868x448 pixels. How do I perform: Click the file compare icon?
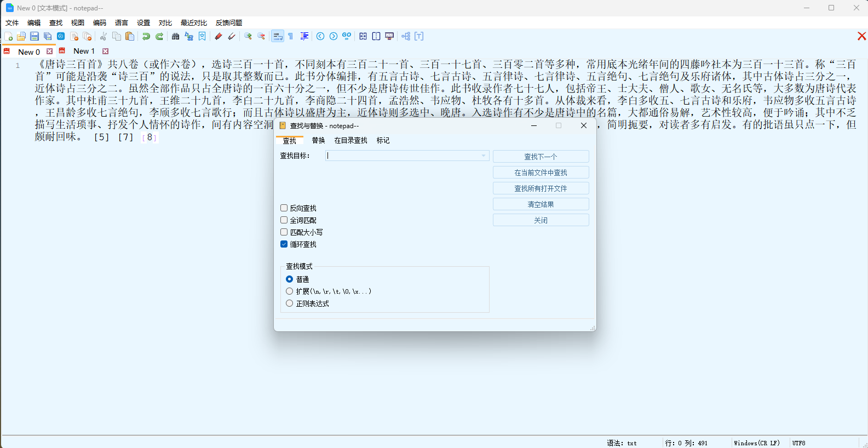[363, 36]
